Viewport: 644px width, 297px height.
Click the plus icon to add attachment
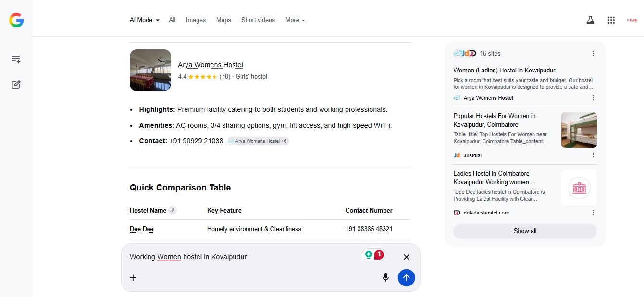(x=133, y=277)
